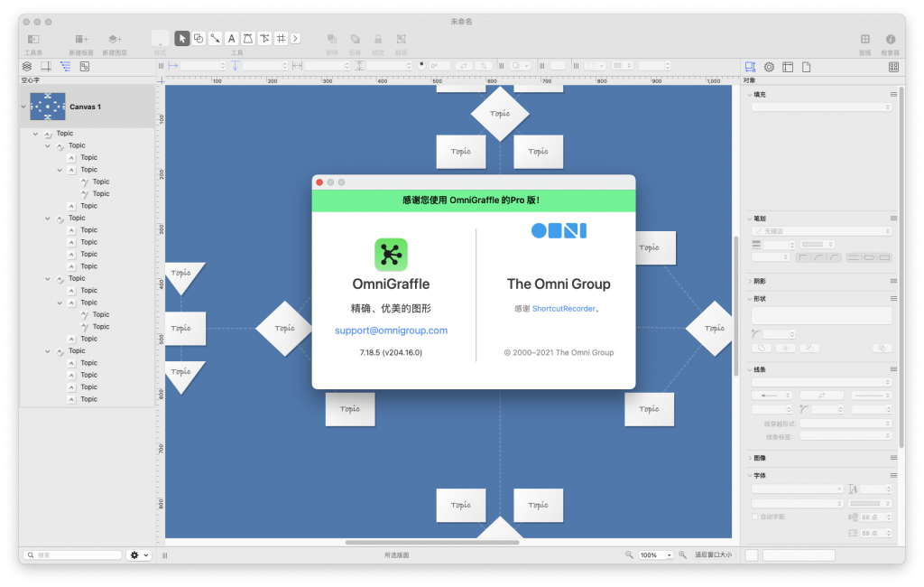
Task: Select the Point Editor tool
Action: coord(264,38)
